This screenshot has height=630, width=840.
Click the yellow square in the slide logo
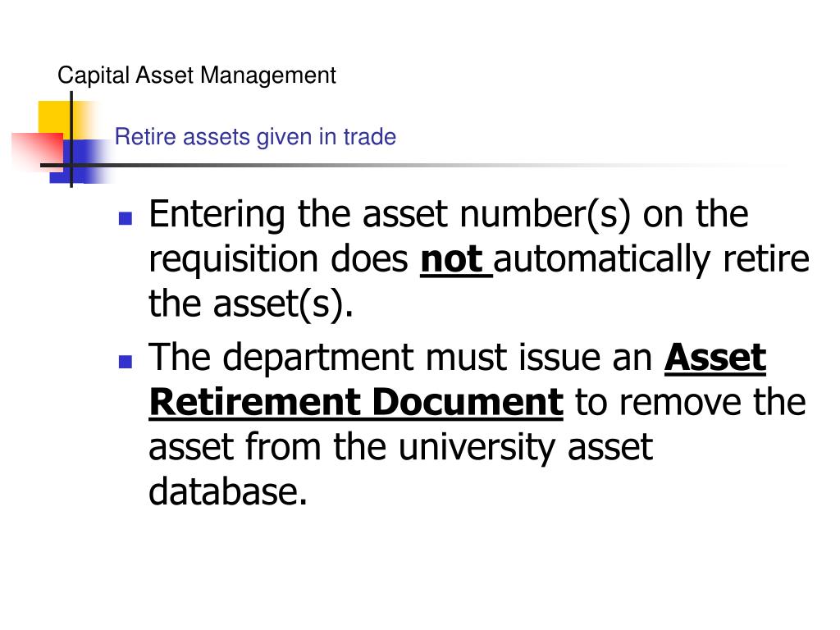pyautogui.click(x=55, y=120)
